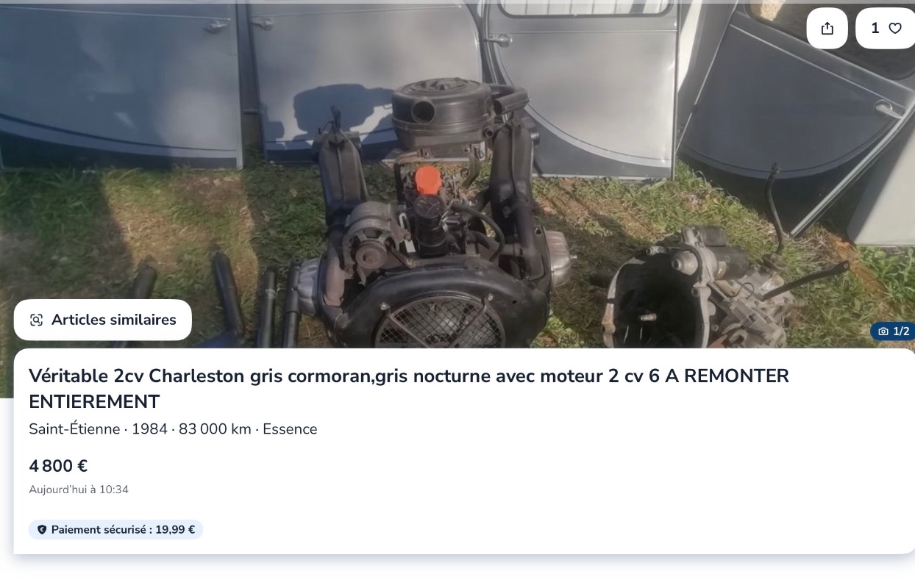Screen dimensions: 915x588
Task: Click the 4 800 € price
Action: point(58,466)
